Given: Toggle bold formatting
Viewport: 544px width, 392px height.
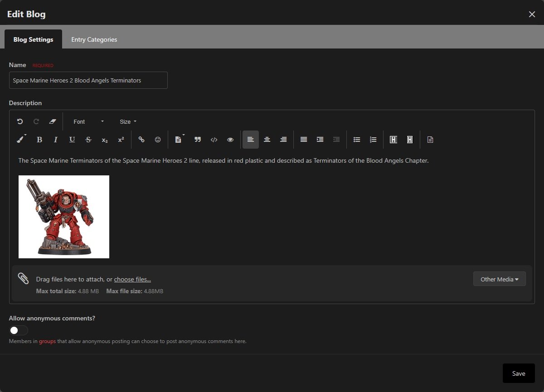Looking at the screenshot, I should click(39, 140).
